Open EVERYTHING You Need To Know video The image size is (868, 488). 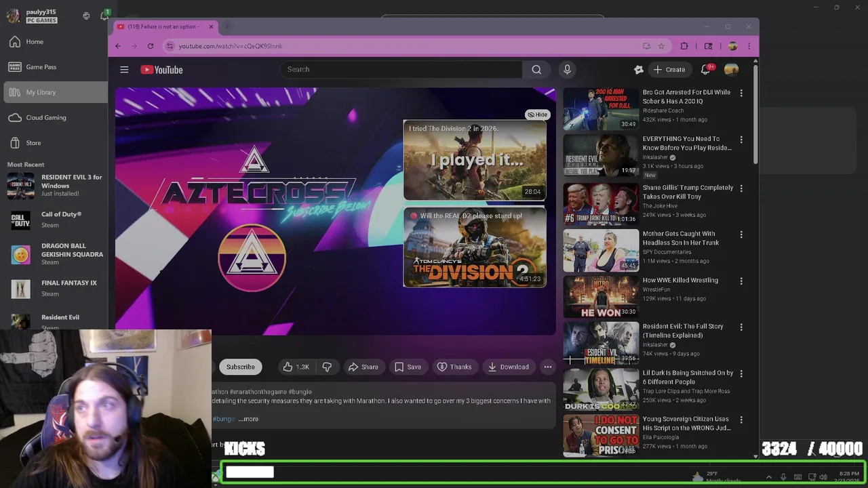click(687, 143)
